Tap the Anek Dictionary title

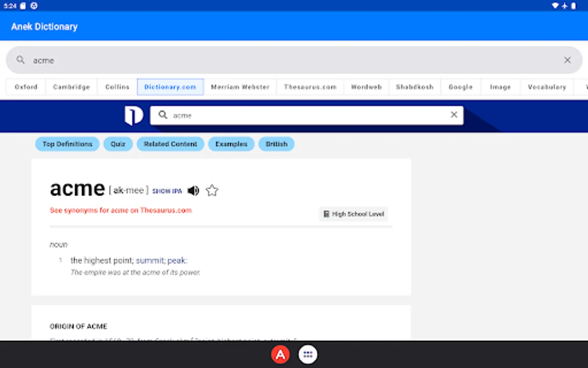coord(45,27)
